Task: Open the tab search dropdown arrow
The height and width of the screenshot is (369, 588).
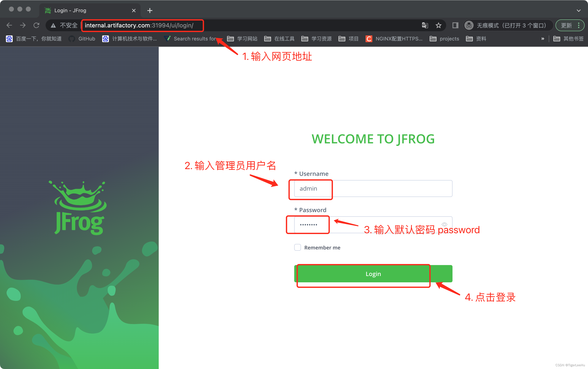Action: point(579,10)
